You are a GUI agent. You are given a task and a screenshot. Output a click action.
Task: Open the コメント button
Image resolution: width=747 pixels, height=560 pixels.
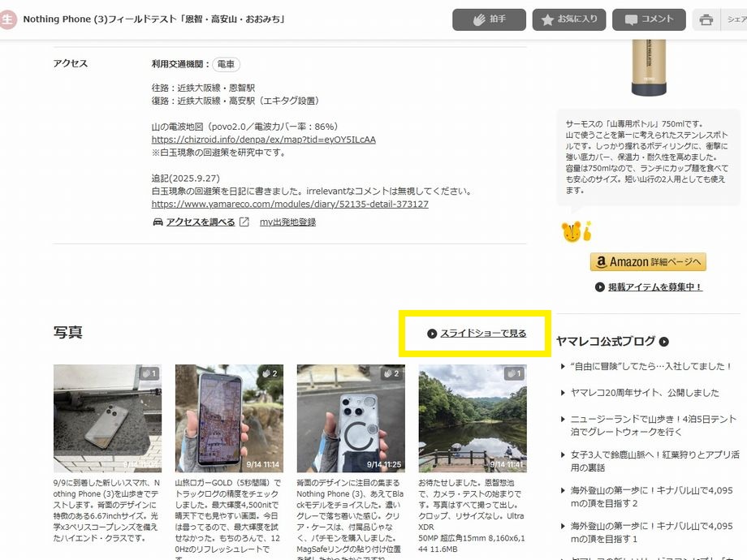[648, 19]
